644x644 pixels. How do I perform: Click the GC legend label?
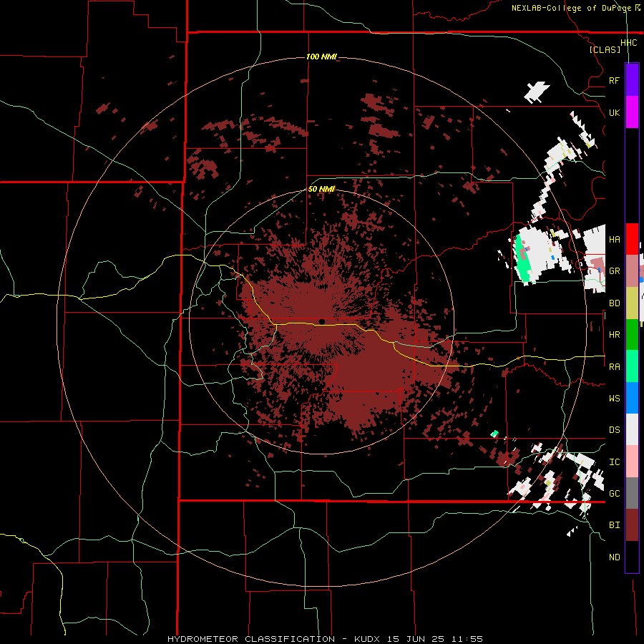[614, 494]
